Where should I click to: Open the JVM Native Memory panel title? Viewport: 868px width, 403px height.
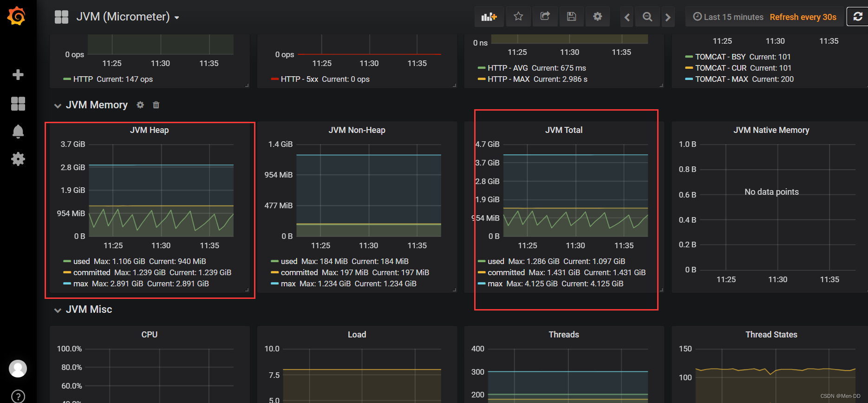pyautogui.click(x=771, y=130)
